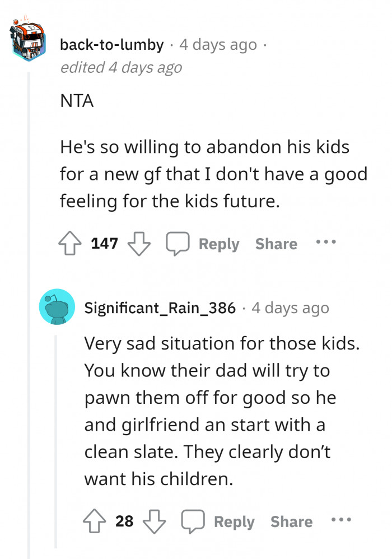The image size is (392, 559).
Task: Click the 147 vote count
Action: (x=105, y=244)
